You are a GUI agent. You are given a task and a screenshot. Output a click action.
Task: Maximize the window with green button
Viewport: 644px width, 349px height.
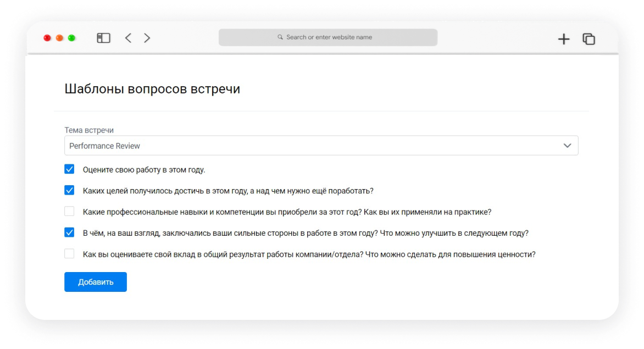click(72, 38)
